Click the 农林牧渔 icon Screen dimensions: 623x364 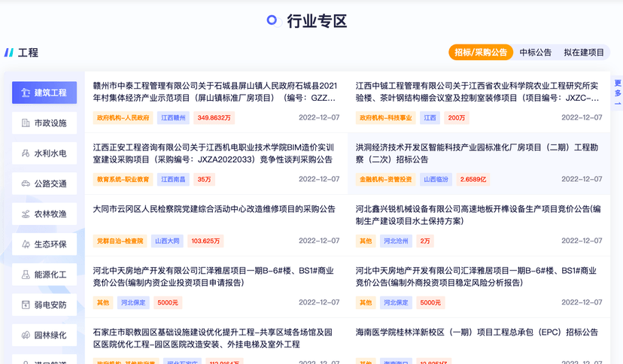point(26,214)
